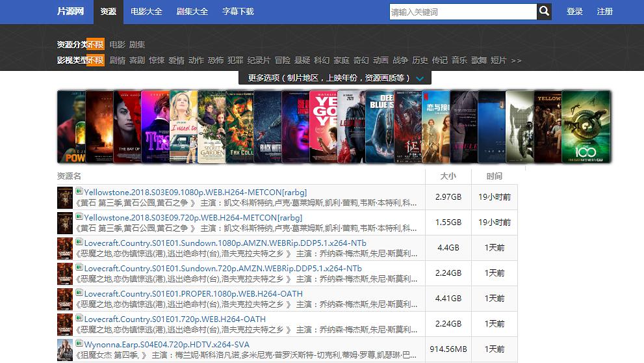Screen dimensions: 644x363
Task: Click the 时间 column header
Action: point(495,176)
